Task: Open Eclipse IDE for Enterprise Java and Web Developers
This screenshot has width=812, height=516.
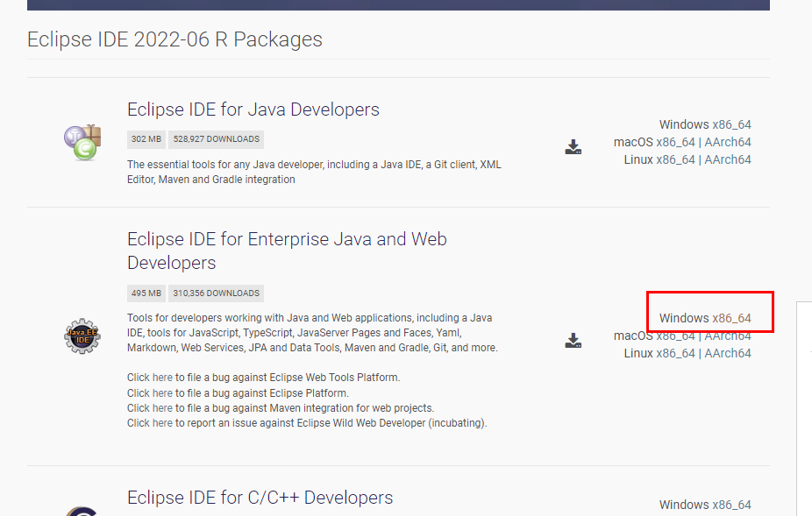Action: [x=287, y=251]
